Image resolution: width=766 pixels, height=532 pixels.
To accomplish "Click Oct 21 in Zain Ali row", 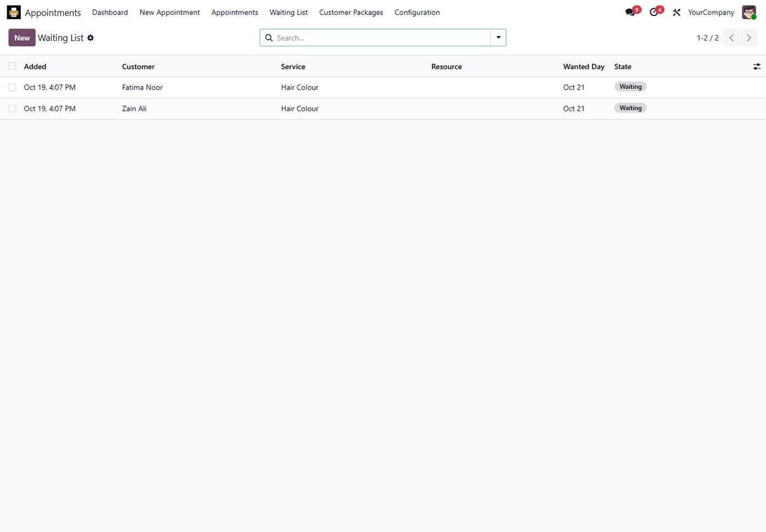I will click(x=574, y=108).
